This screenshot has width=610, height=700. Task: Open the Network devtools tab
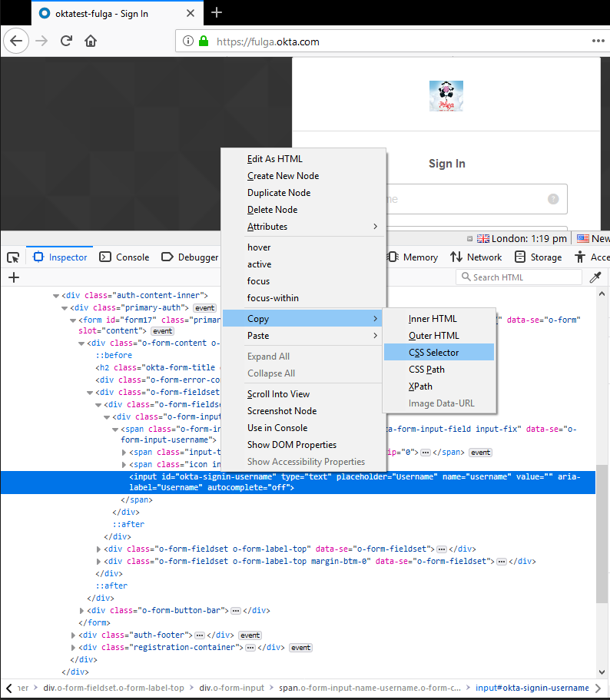point(476,257)
